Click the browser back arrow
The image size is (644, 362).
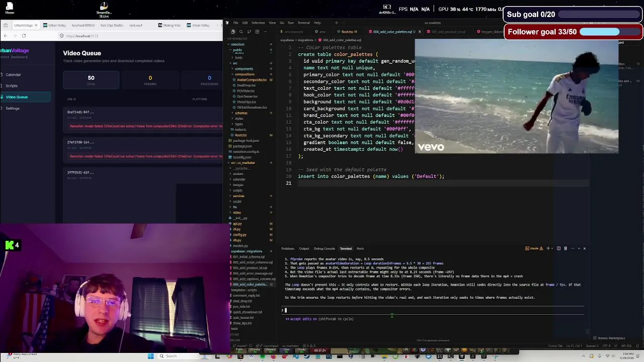tap(6, 36)
